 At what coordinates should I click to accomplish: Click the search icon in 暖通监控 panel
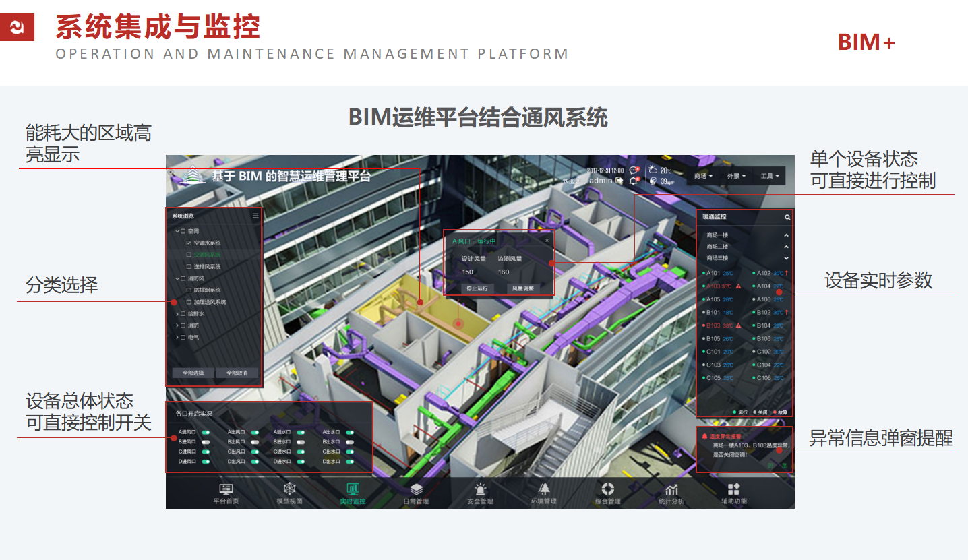[x=787, y=218]
